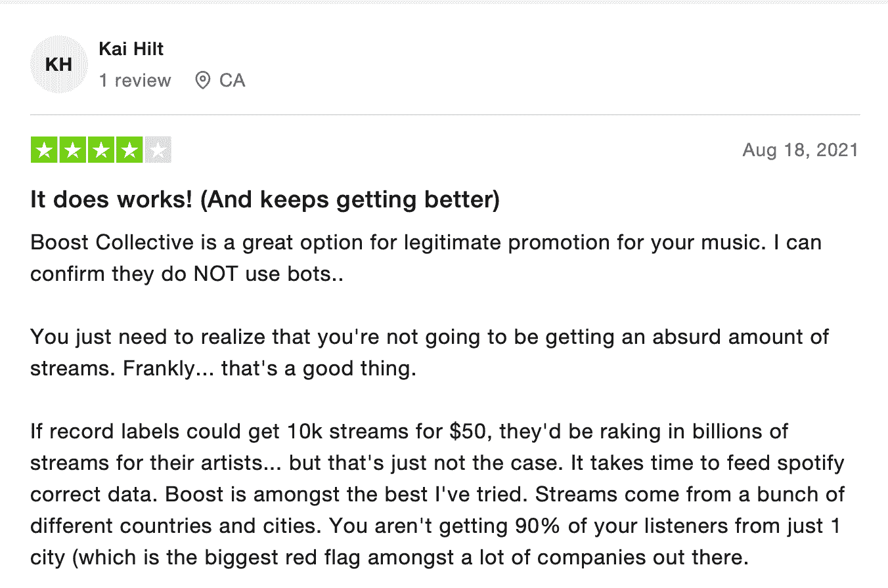Viewport: 888px width, 588px height.
Task: Click the 1 review count text
Action: [x=135, y=81]
